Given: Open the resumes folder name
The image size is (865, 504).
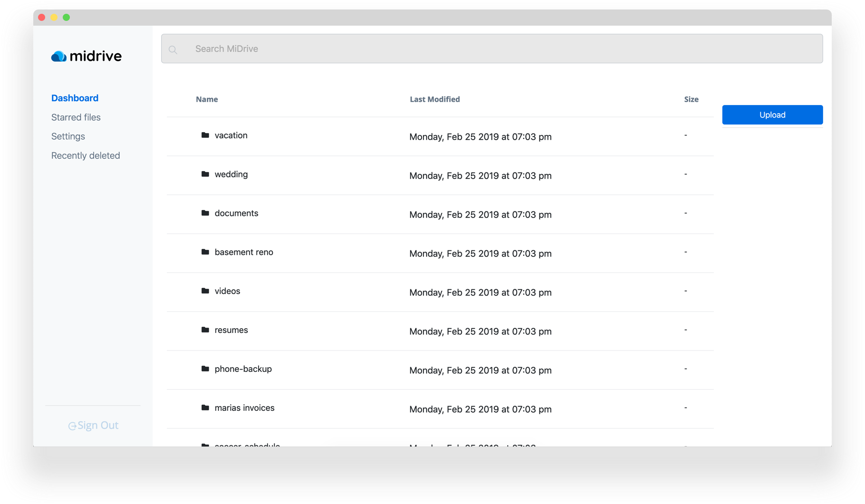Looking at the screenshot, I should (231, 330).
